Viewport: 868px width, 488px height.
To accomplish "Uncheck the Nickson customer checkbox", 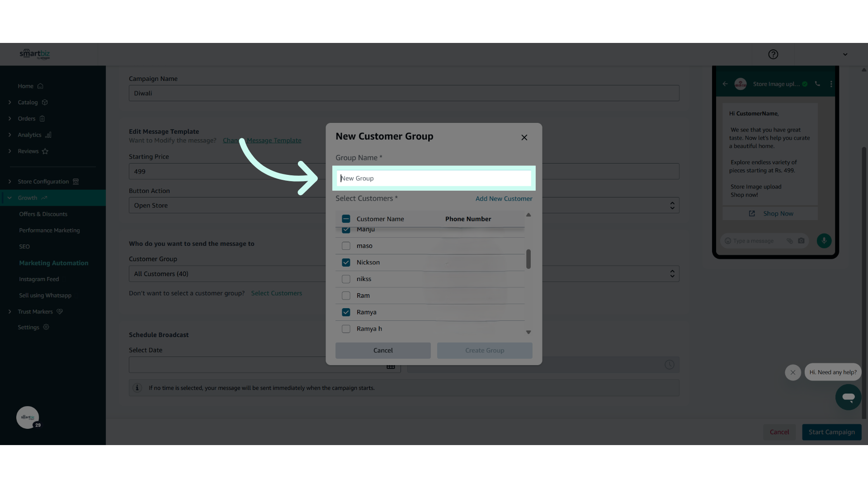I will coord(346,263).
